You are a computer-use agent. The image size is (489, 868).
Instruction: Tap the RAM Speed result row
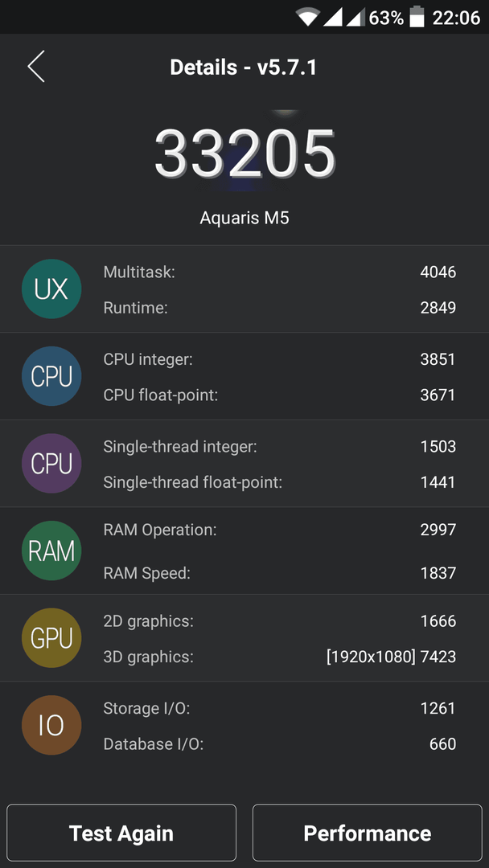(x=280, y=573)
